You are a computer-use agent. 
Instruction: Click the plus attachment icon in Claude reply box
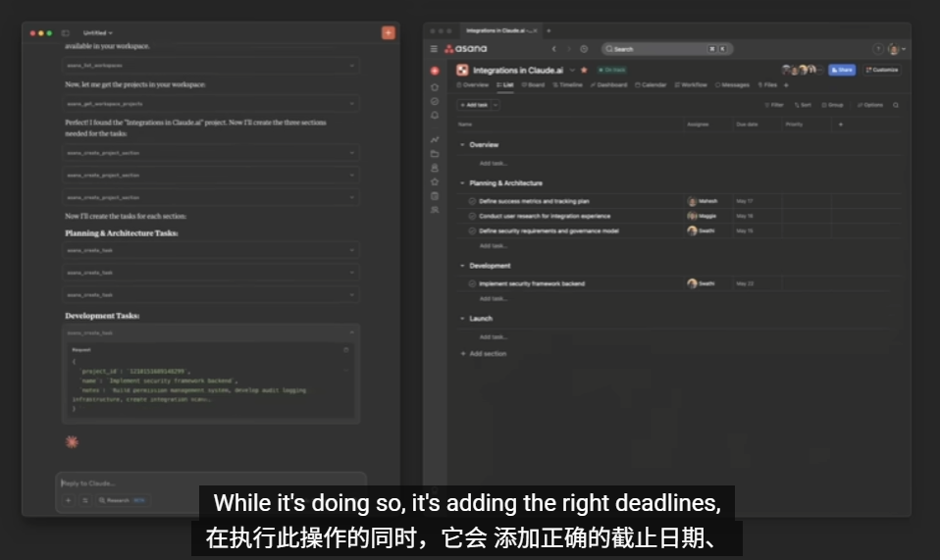point(69,500)
